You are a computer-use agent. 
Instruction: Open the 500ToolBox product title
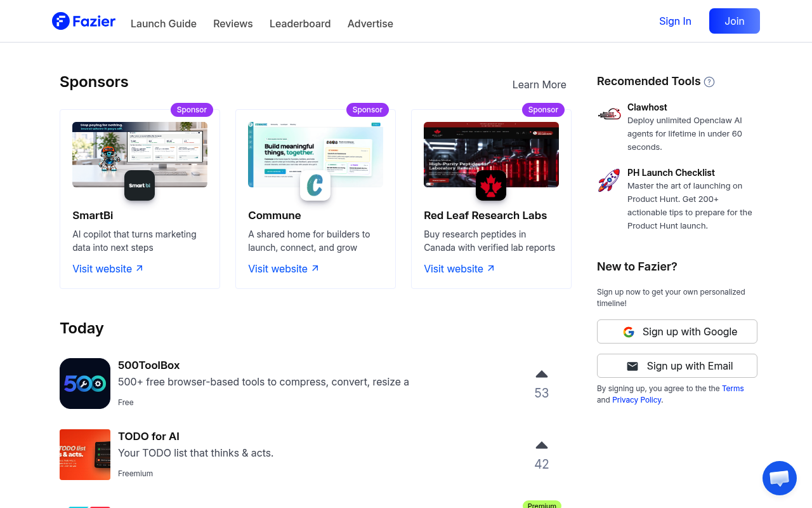tap(149, 365)
